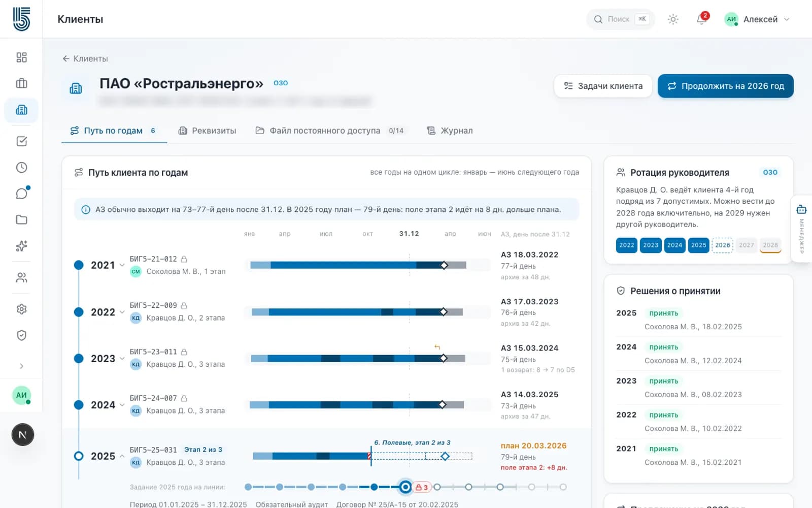Click the принять status for 2023 decision
Image resolution: width=812 pixels, height=508 pixels.
point(664,381)
